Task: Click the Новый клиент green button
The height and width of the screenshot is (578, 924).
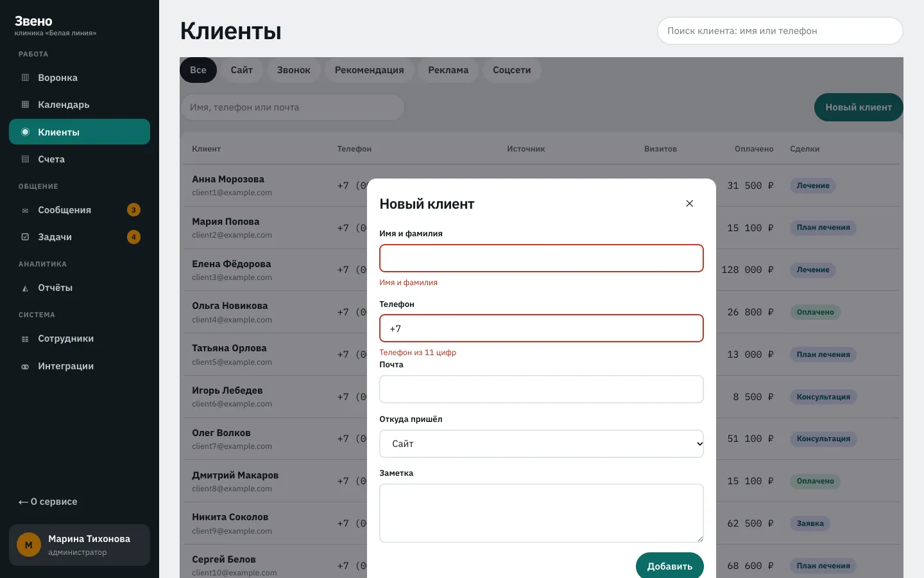Action: pyautogui.click(x=859, y=107)
